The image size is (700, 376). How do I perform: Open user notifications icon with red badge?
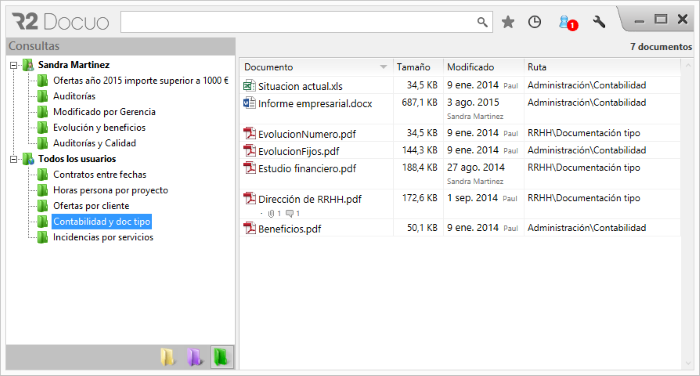[567, 22]
